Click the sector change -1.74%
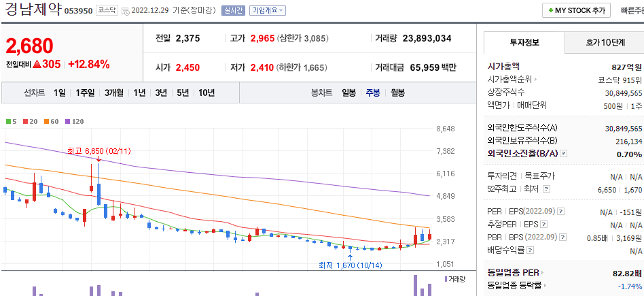 tap(630, 286)
